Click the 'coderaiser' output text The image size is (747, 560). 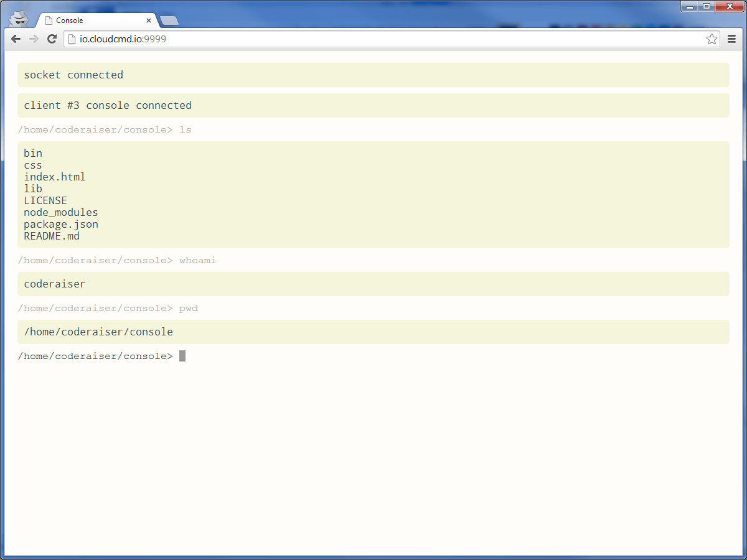click(x=55, y=284)
